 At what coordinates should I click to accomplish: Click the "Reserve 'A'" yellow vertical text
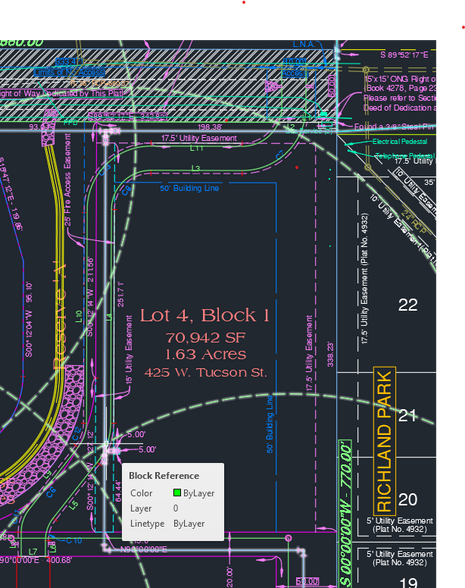60,316
